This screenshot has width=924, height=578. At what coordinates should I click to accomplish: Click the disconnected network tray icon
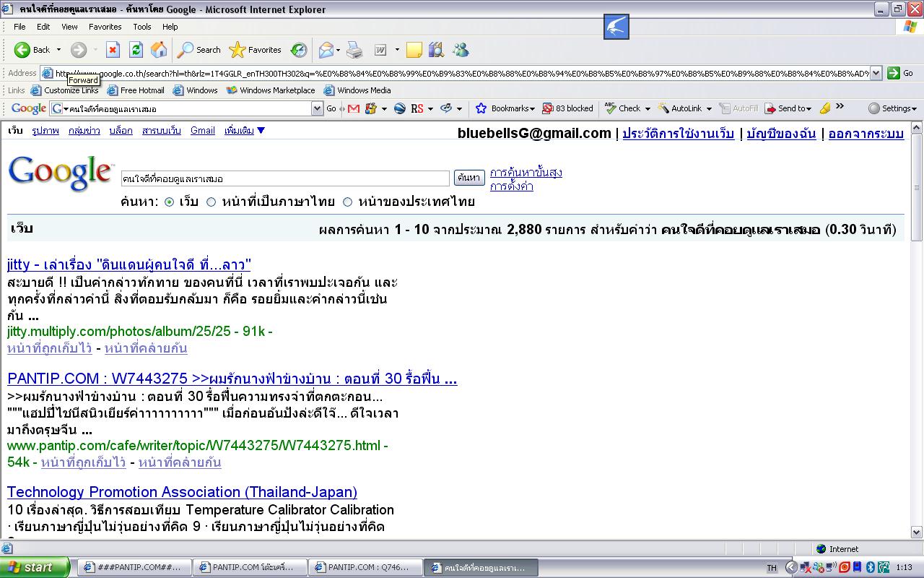click(x=806, y=568)
